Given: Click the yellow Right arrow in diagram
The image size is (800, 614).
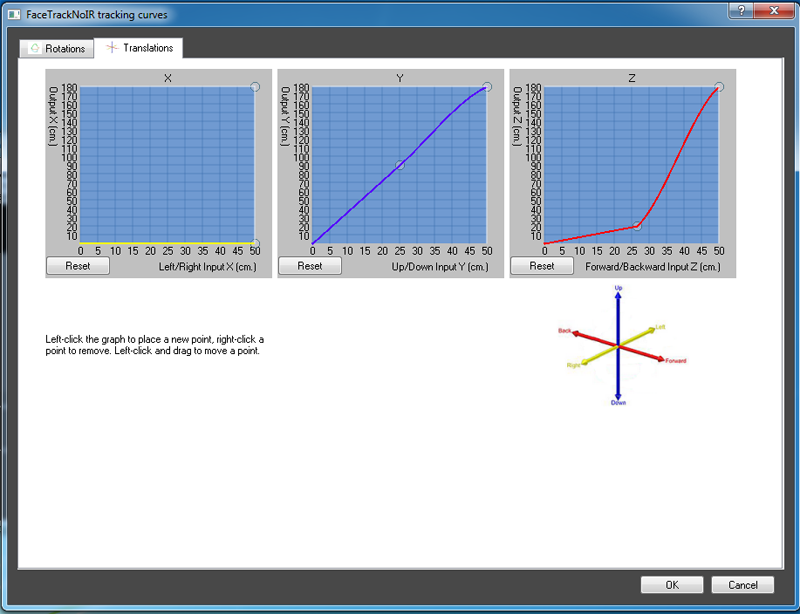Looking at the screenshot, I should (x=598, y=356).
